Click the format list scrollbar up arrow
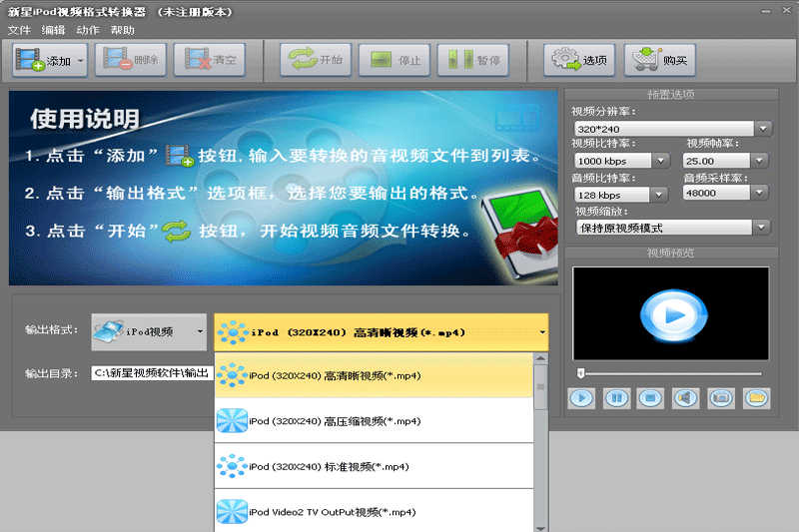 pos(540,358)
